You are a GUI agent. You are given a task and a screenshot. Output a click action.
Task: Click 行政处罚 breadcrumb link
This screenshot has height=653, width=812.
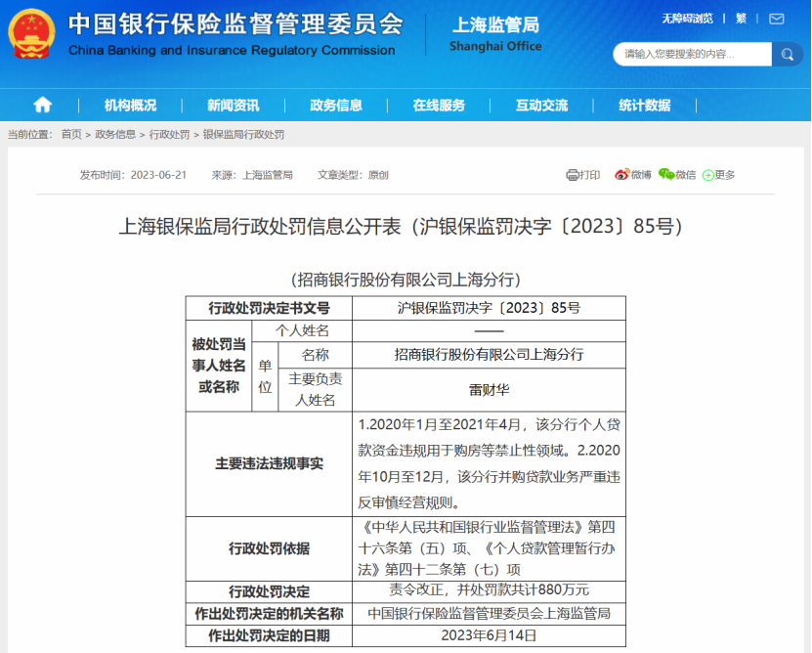coord(169,135)
